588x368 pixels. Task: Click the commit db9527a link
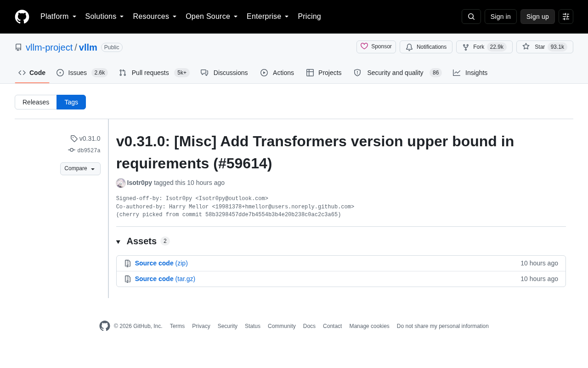pos(89,150)
